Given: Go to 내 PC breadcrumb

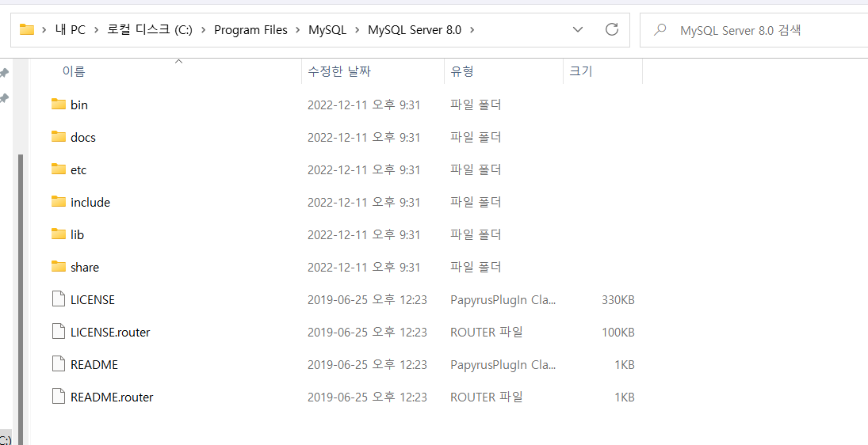Looking at the screenshot, I should tap(71, 30).
